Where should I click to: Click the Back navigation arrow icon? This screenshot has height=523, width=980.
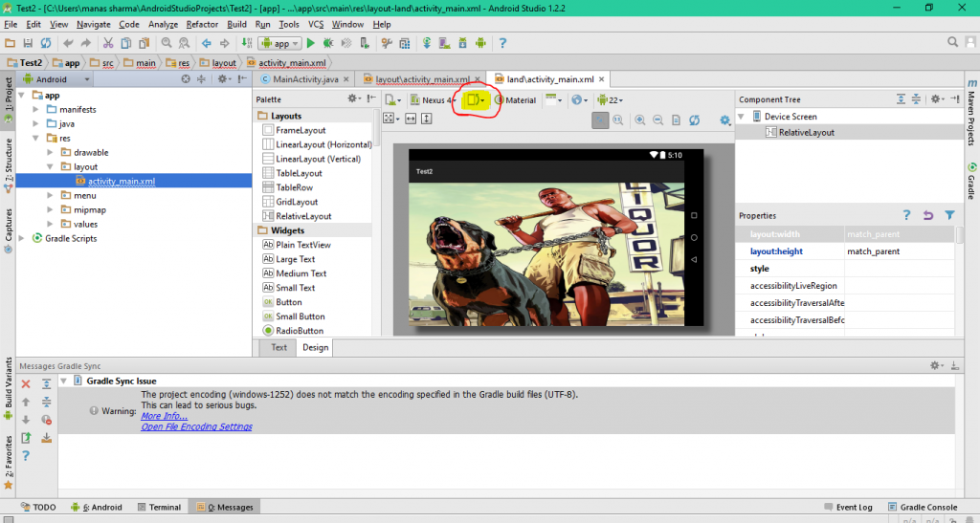pos(207,43)
